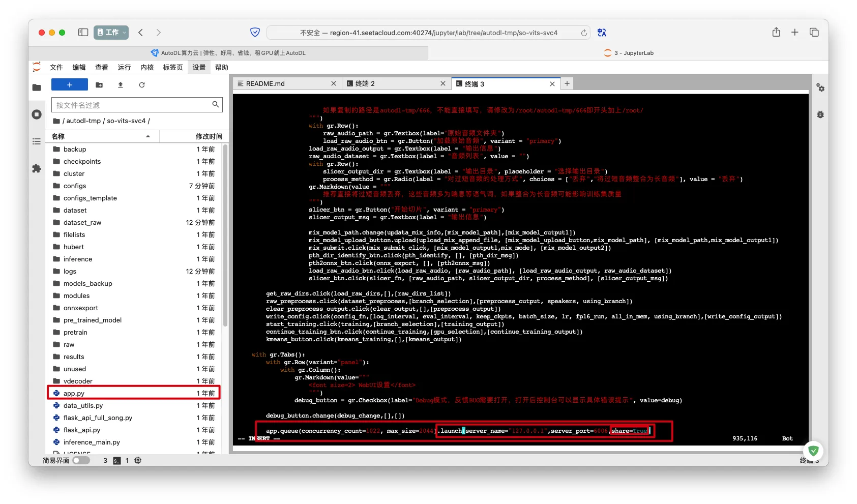857x504 pixels.
Task: Open the Safari share icon
Action: [x=776, y=32]
